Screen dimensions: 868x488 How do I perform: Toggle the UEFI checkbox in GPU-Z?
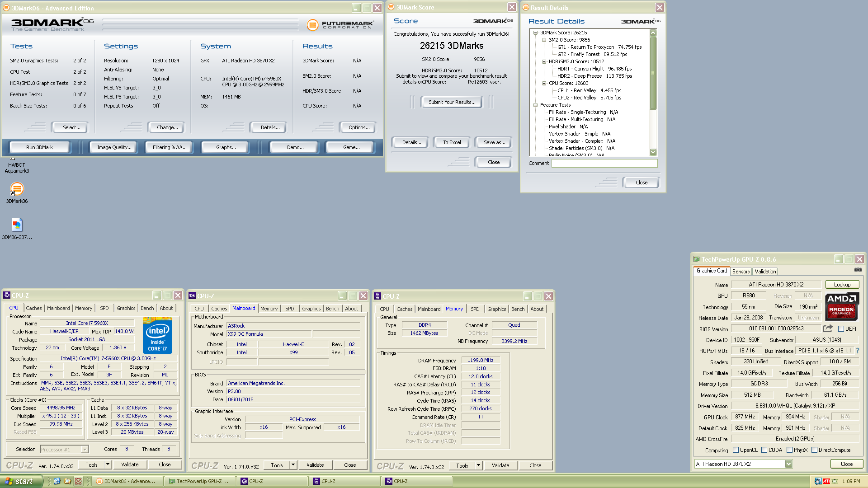841,329
